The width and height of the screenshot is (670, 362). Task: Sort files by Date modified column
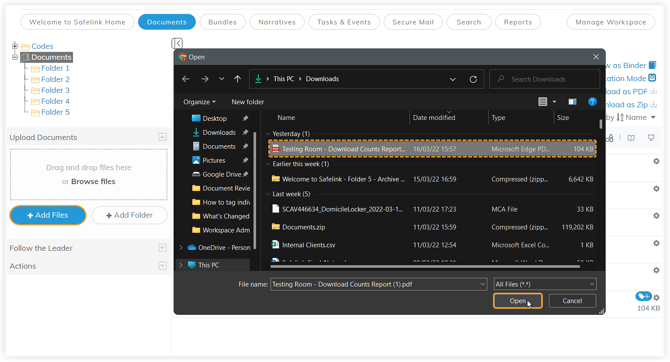coord(434,118)
